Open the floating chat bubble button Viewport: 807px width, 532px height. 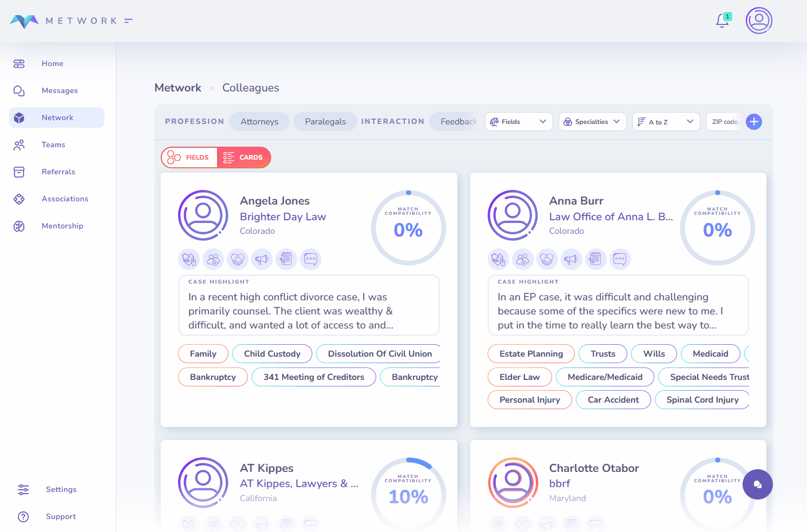click(758, 484)
